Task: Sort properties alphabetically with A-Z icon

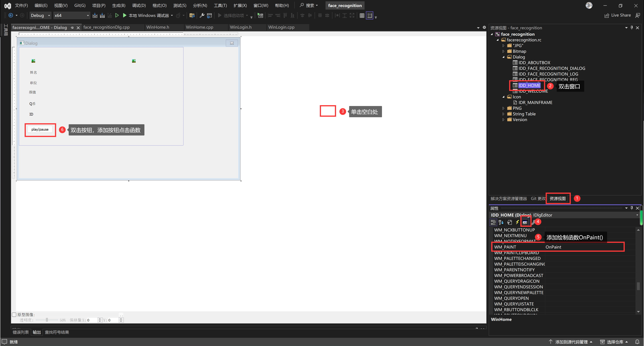Action: pyautogui.click(x=501, y=222)
